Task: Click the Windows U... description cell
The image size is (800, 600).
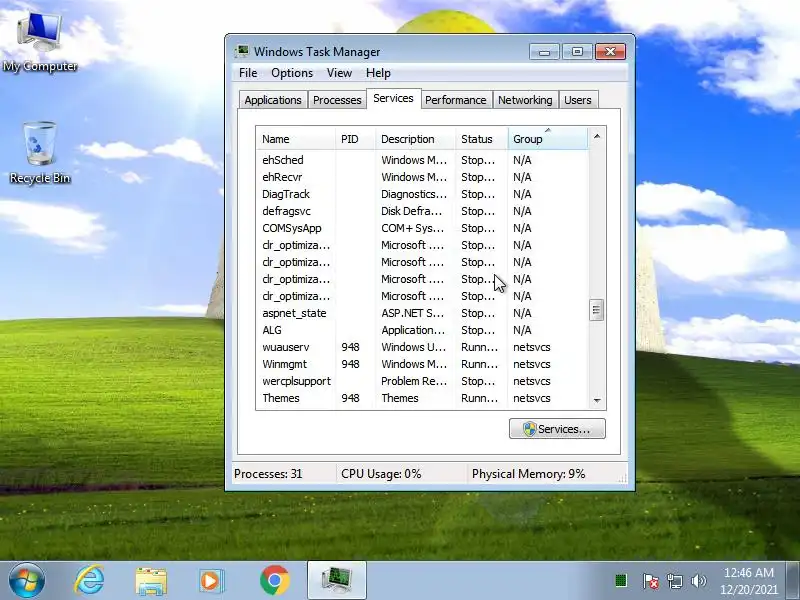Action: [x=414, y=347]
